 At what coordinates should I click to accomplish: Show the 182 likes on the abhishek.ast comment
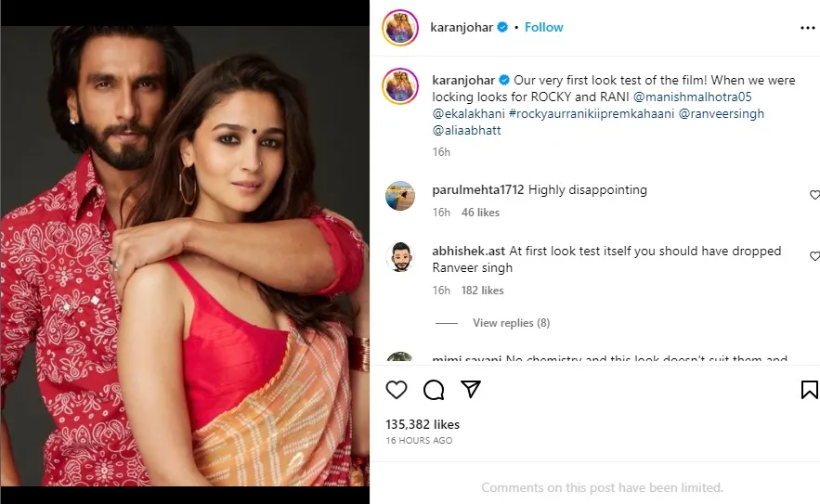(x=482, y=291)
